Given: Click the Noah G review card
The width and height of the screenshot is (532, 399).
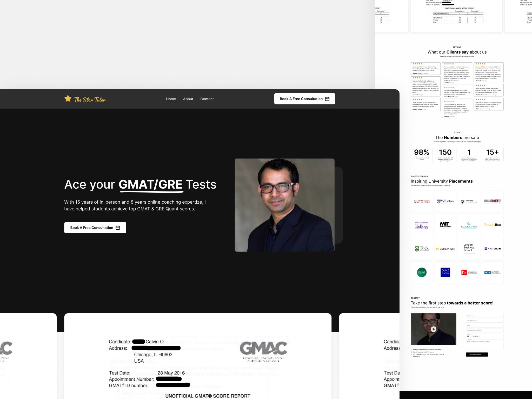Looking at the screenshot, I should [457, 109].
